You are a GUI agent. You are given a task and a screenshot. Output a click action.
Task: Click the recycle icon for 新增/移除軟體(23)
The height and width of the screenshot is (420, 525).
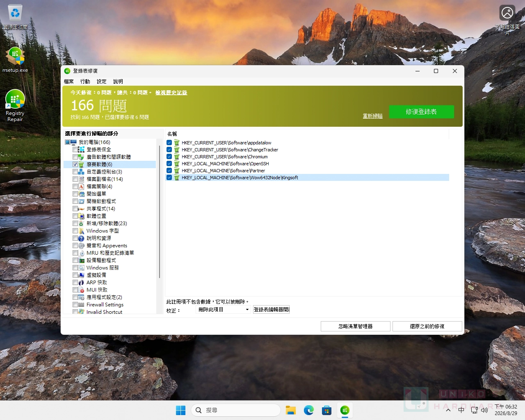tap(81, 223)
